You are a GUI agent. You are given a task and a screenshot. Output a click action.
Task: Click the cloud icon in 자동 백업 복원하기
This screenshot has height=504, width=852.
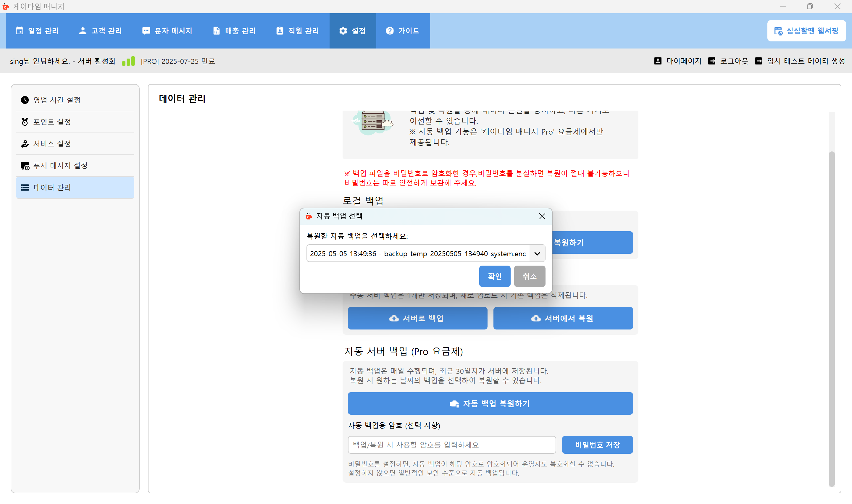coord(454,404)
